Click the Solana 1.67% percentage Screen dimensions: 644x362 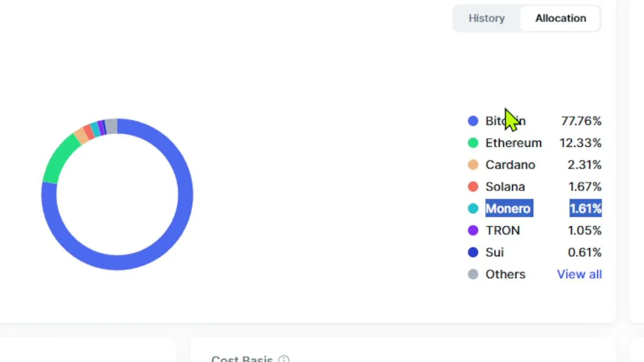(585, 187)
